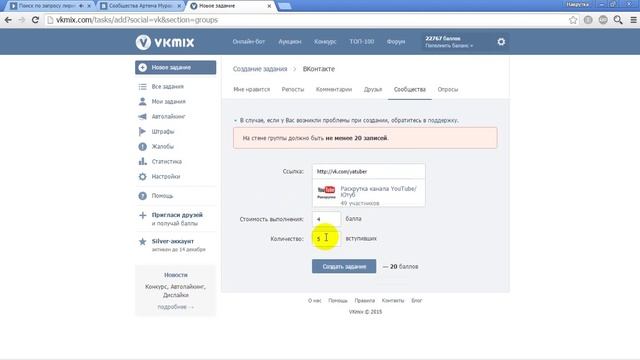
Task: Open Все задания in the sidebar
Action: pos(167,87)
